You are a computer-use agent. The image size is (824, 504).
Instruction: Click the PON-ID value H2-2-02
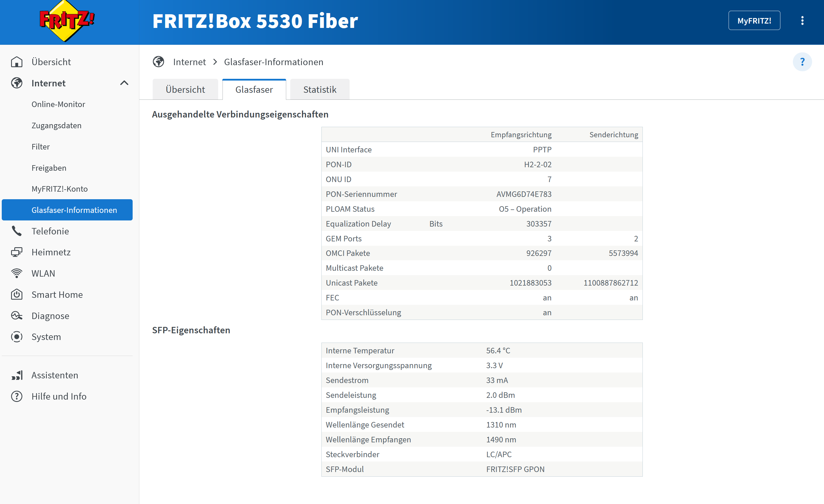538,165
